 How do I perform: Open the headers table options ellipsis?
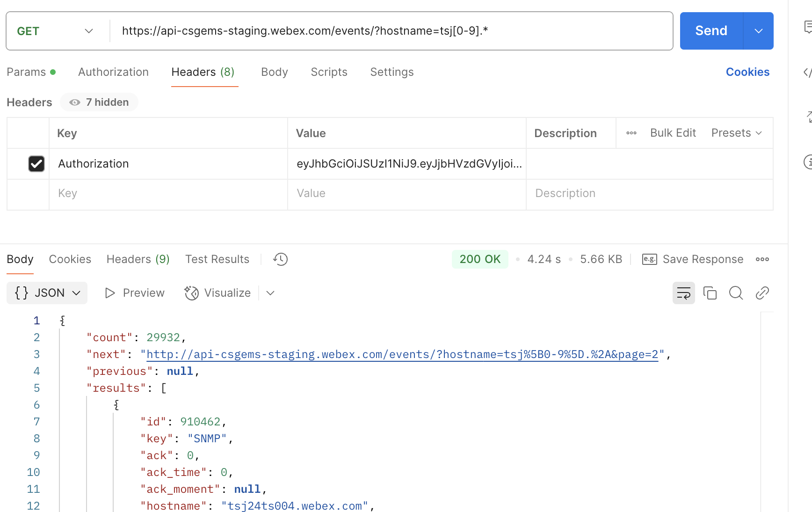point(631,133)
